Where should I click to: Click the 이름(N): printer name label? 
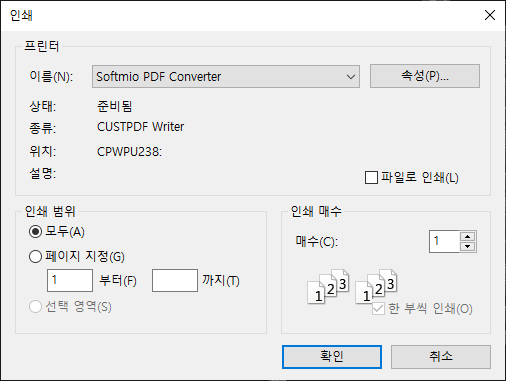51,77
